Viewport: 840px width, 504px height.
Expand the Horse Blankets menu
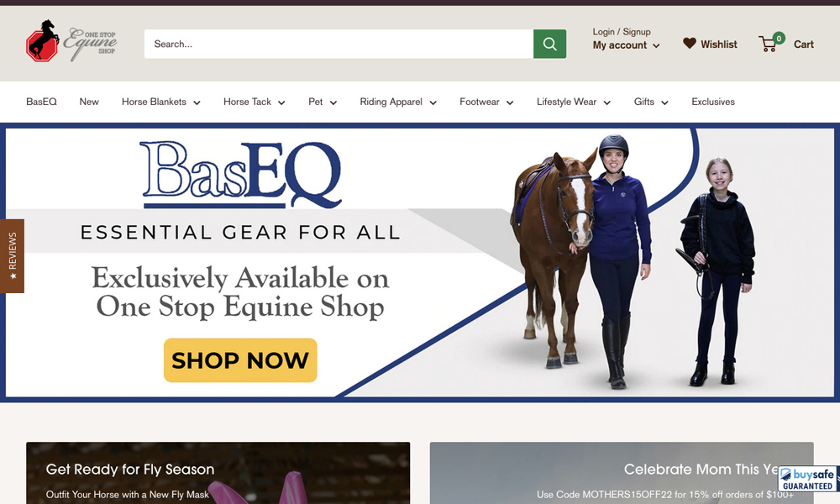pyautogui.click(x=160, y=102)
